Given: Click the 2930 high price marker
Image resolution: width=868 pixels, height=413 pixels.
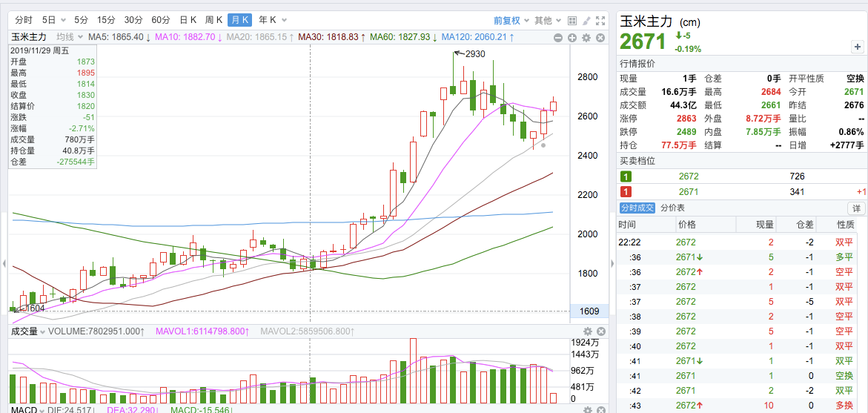Looking at the screenshot, I should 475,53.
